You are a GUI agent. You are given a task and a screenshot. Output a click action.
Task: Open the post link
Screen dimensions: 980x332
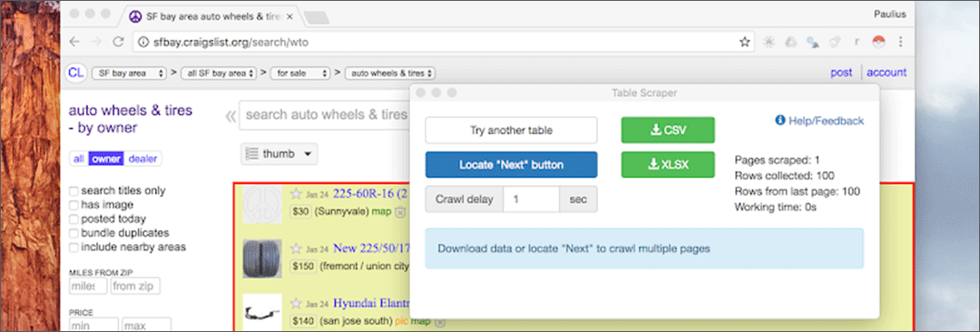point(841,73)
